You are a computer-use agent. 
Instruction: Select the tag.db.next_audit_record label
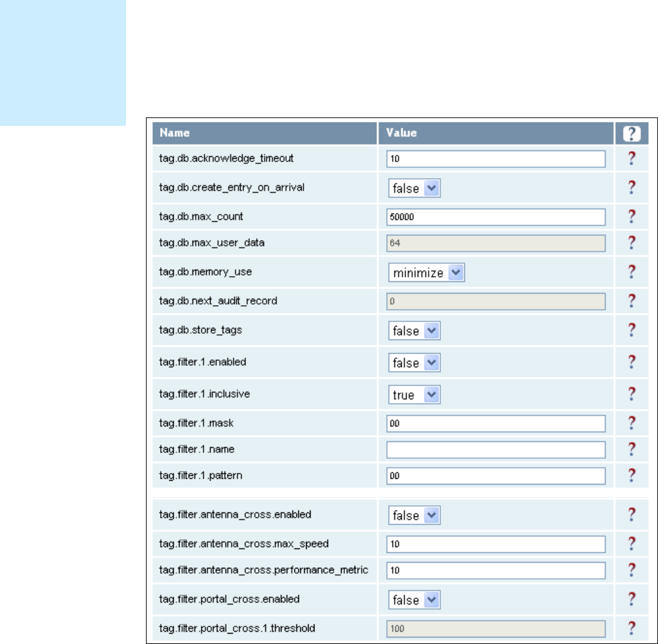coord(218,301)
